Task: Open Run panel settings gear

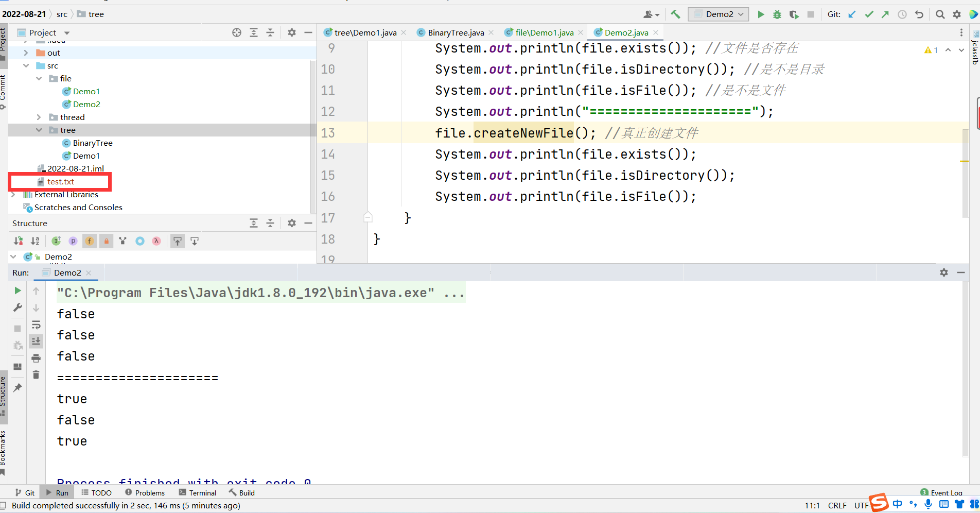Action: tap(944, 272)
